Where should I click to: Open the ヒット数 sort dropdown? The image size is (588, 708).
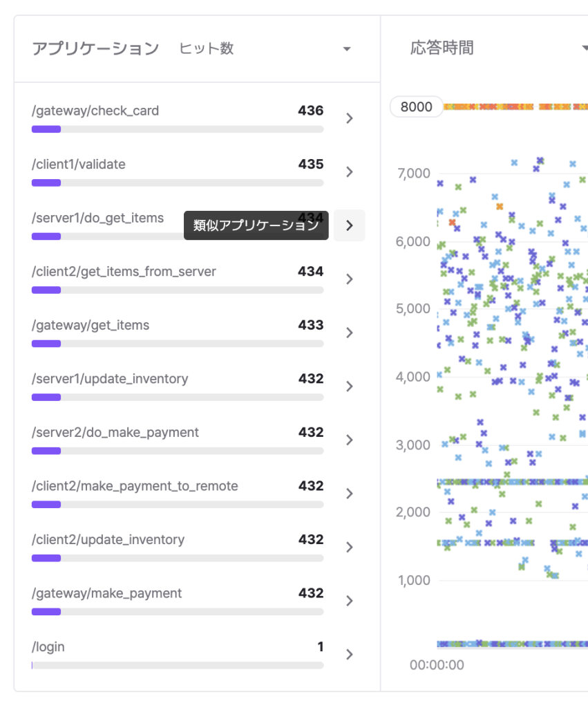[x=346, y=49]
